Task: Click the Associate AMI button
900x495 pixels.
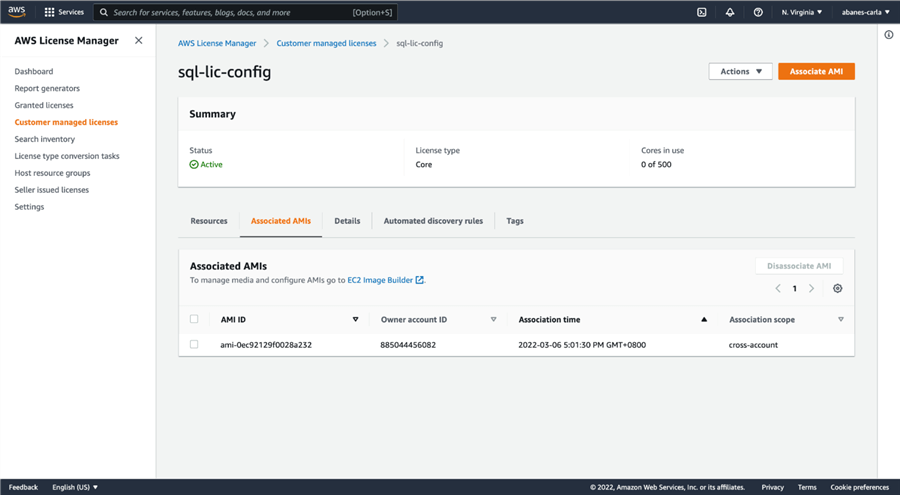Action: (x=816, y=72)
